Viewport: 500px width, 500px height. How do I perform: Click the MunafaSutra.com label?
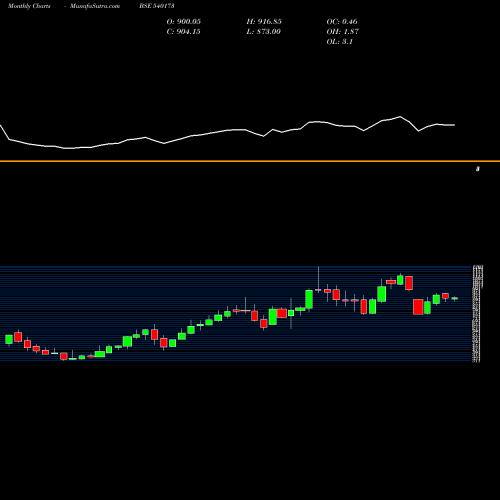(95, 6)
